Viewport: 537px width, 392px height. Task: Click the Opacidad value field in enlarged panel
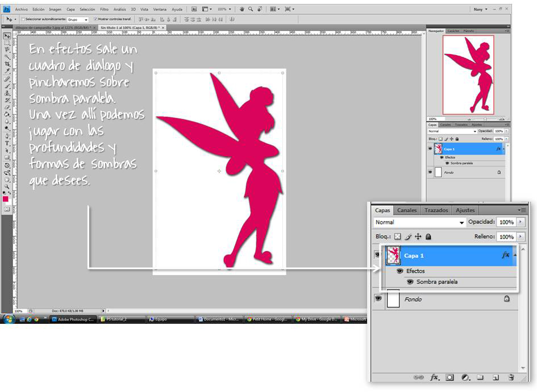[506, 222]
